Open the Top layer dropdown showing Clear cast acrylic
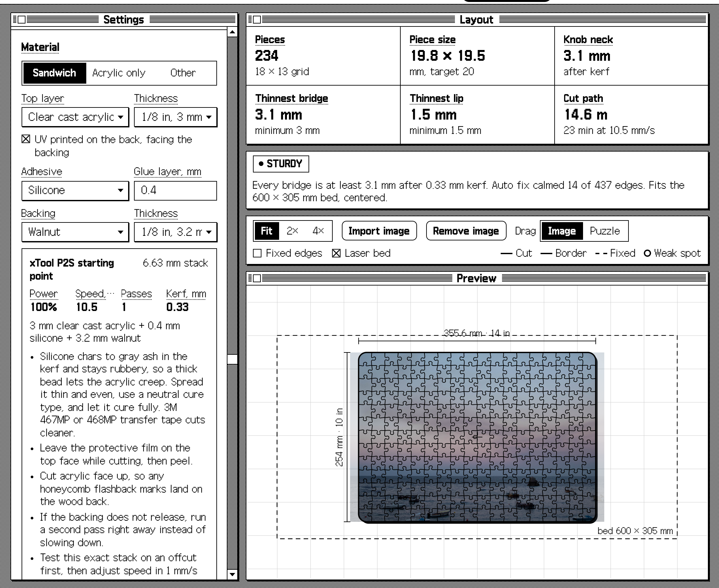719x588 pixels. [x=75, y=117]
